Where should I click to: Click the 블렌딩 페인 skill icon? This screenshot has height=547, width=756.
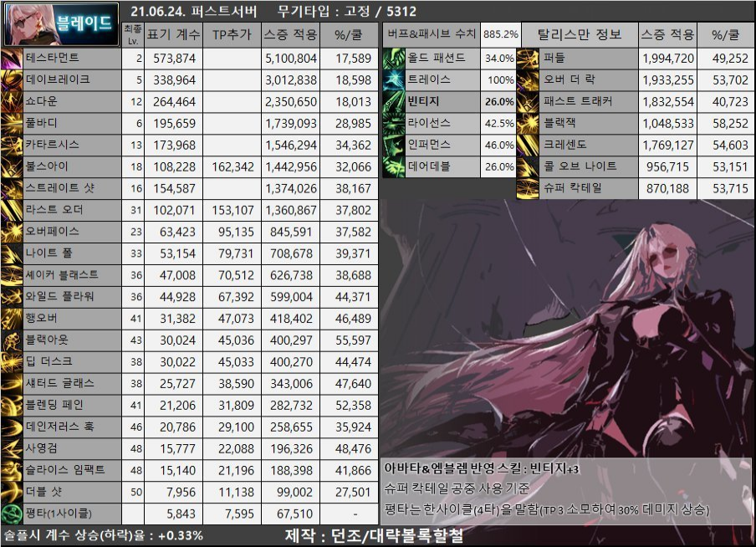click(x=12, y=406)
